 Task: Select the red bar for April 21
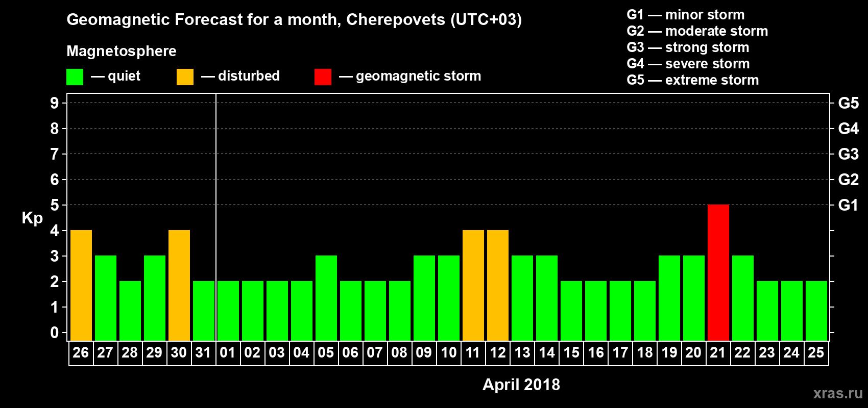[x=718, y=272]
